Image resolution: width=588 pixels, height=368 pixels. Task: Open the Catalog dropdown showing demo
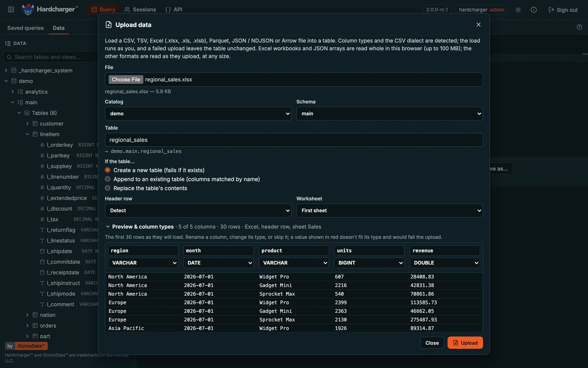198,114
